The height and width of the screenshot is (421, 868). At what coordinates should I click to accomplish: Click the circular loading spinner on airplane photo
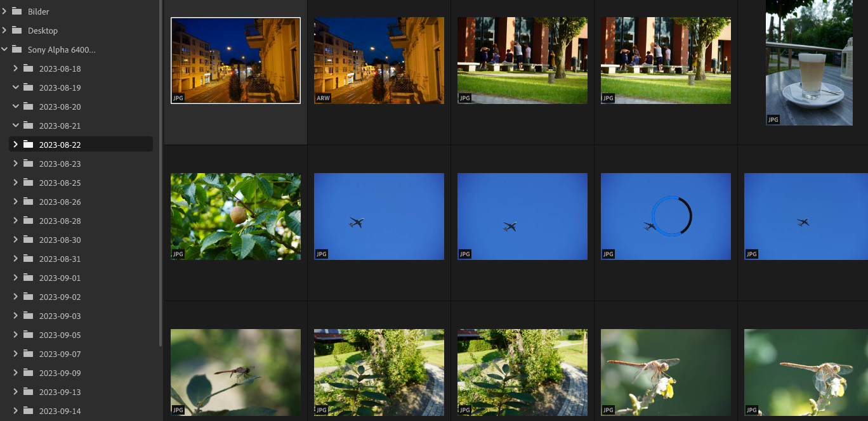pyautogui.click(x=672, y=216)
